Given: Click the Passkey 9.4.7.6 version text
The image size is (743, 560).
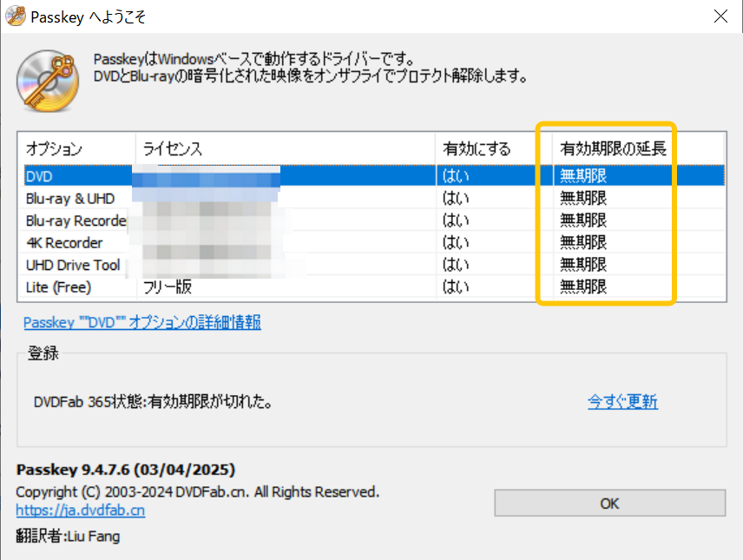Looking at the screenshot, I should pyautogui.click(x=126, y=470).
